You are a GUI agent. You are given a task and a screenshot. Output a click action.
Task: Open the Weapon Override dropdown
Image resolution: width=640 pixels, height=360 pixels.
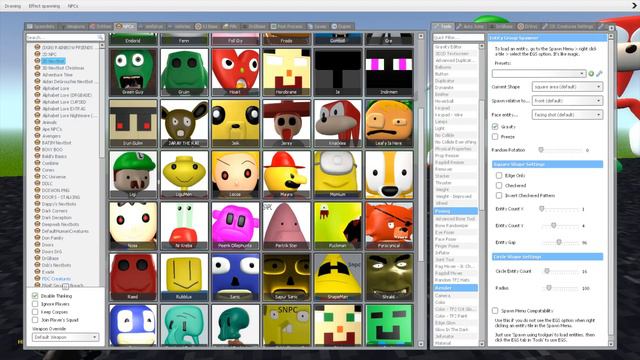tap(65, 337)
